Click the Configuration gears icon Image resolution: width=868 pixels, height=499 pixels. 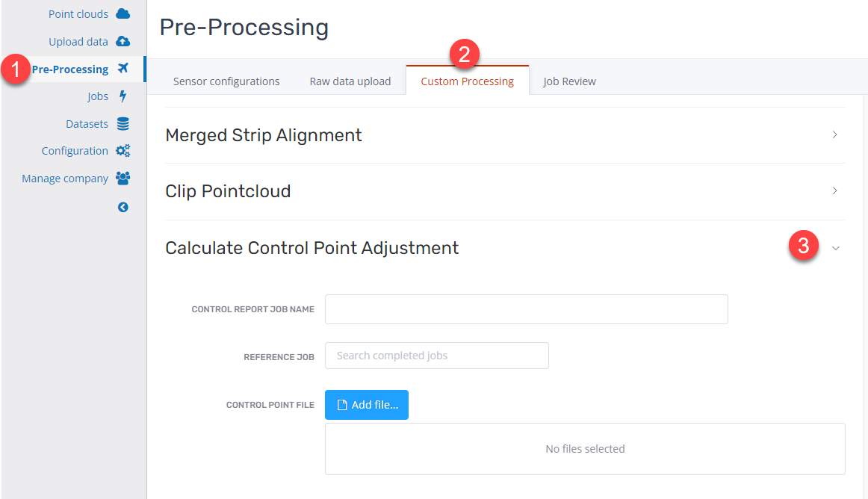pos(123,150)
